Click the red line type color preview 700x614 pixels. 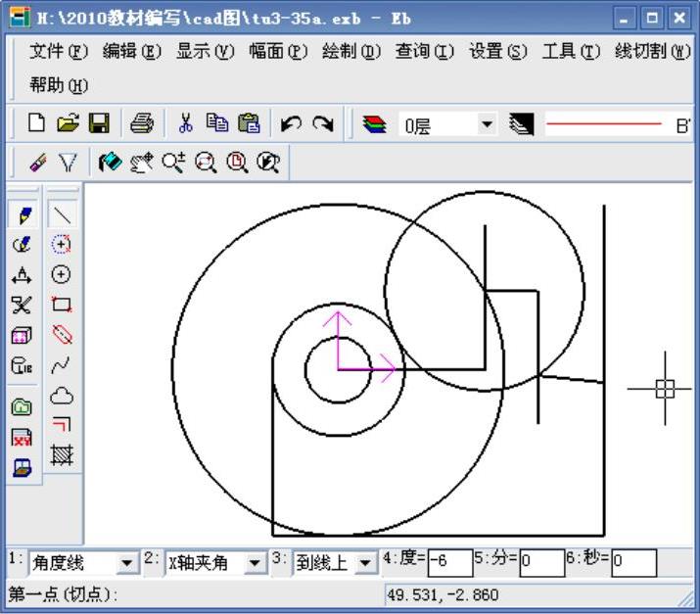tap(603, 124)
